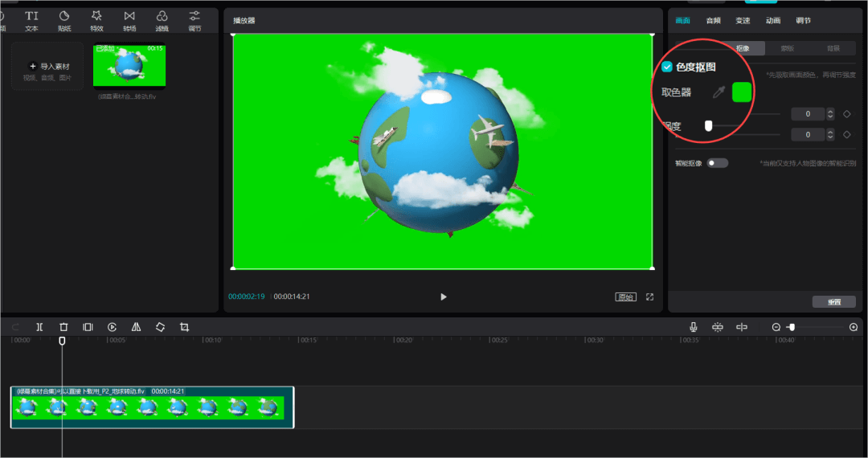The image size is (868, 458).
Task: Click the 播放器 player panel title
Action: pos(244,20)
